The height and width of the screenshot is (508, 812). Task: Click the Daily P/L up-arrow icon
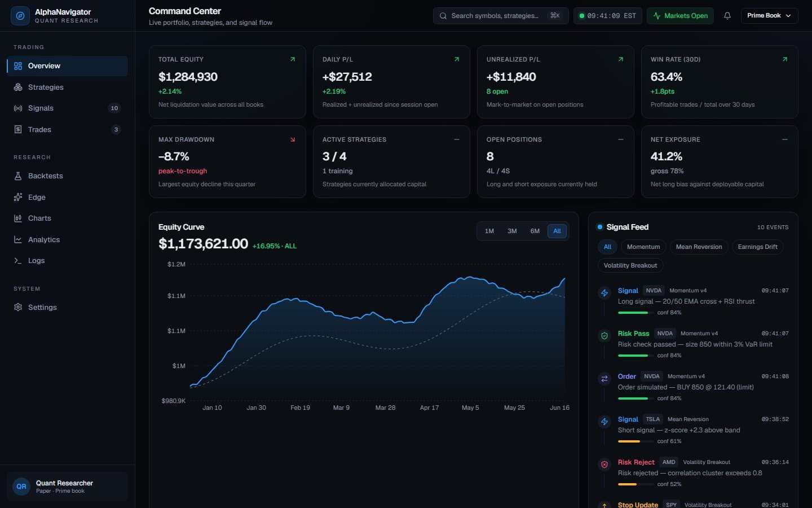pos(457,59)
